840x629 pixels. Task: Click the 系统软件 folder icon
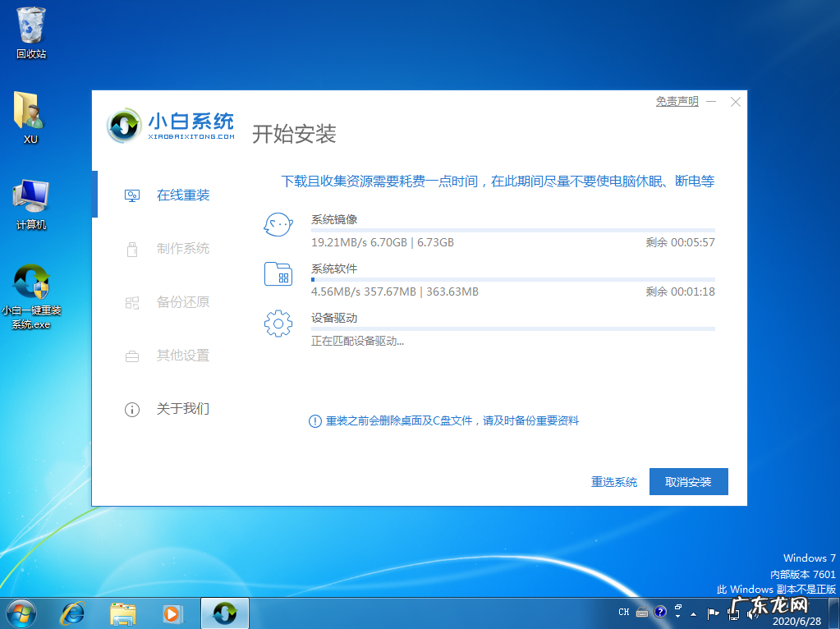(x=278, y=274)
